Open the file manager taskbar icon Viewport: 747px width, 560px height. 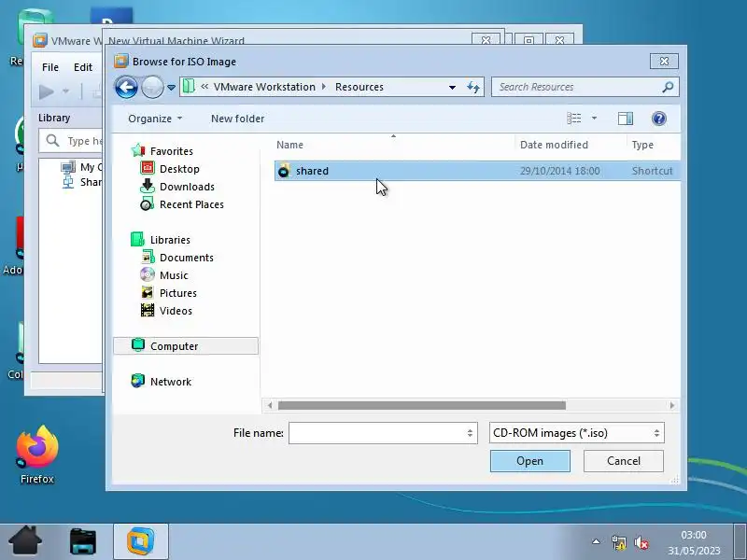83,541
